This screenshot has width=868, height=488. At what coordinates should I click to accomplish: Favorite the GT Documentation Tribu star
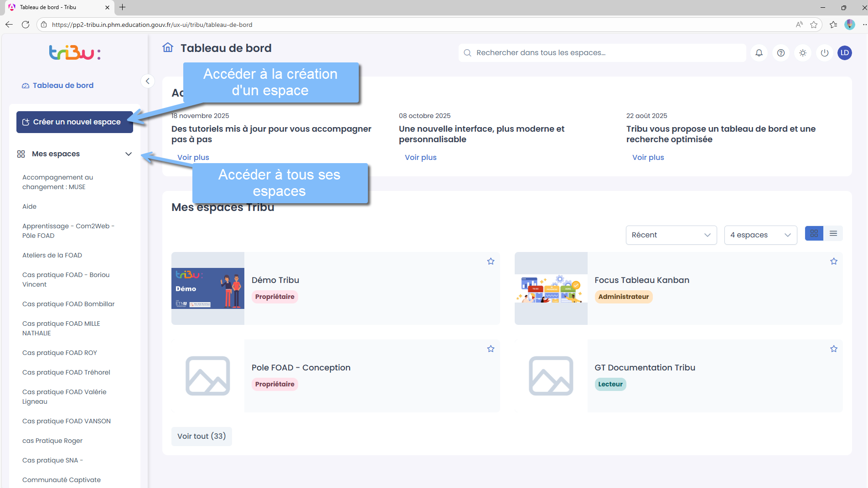[x=834, y=349]
